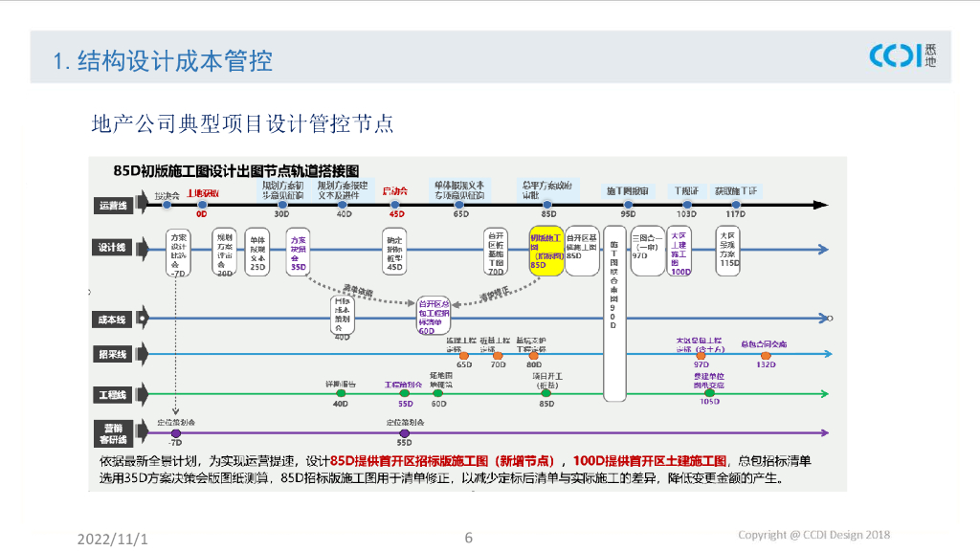Image resolution: width=980 pixels, height=551 pixels.
Task: Click the red "启动会" label
Action: click(x=395, y=190)
